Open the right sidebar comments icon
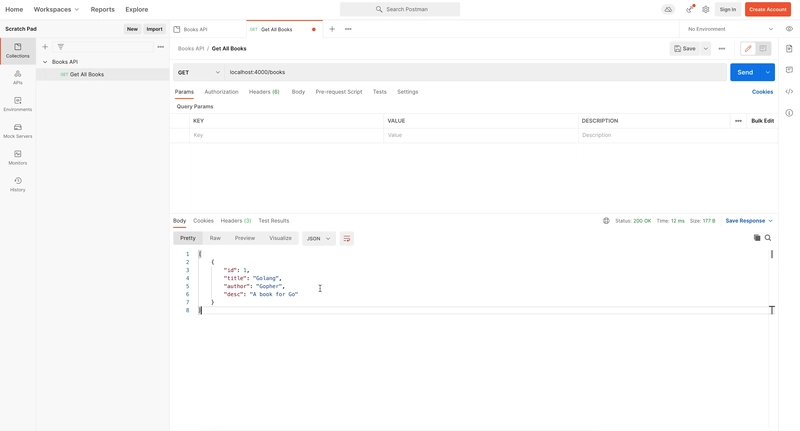 coord(789,70)
